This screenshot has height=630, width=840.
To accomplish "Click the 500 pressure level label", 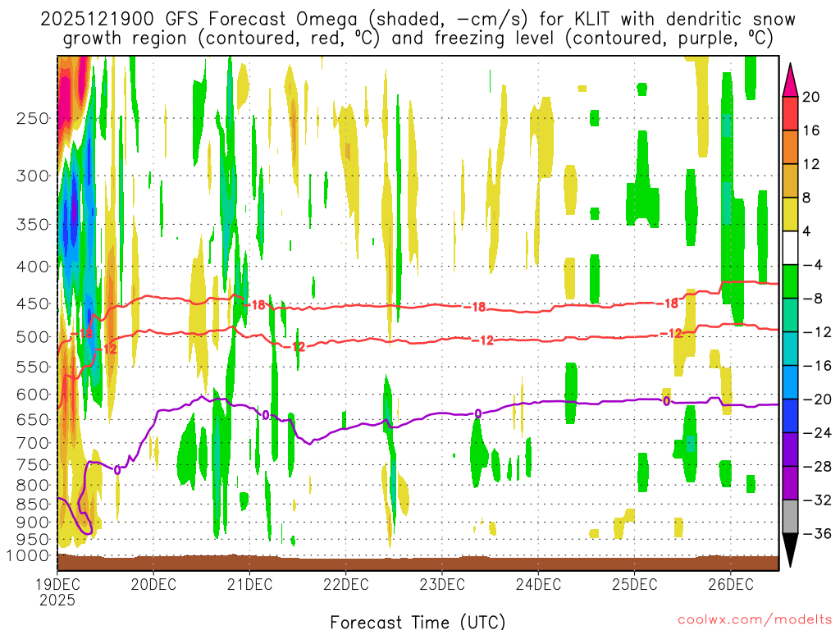I will point(33,337).
